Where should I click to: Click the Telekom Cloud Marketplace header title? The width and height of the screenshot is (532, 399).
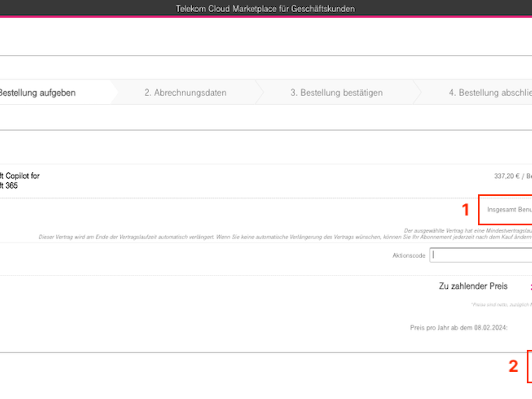265,9
